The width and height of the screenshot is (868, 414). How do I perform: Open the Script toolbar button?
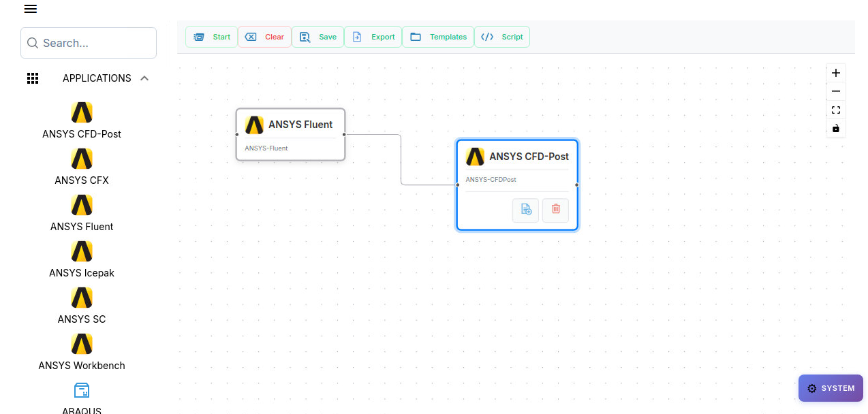[x=501, y=37]
